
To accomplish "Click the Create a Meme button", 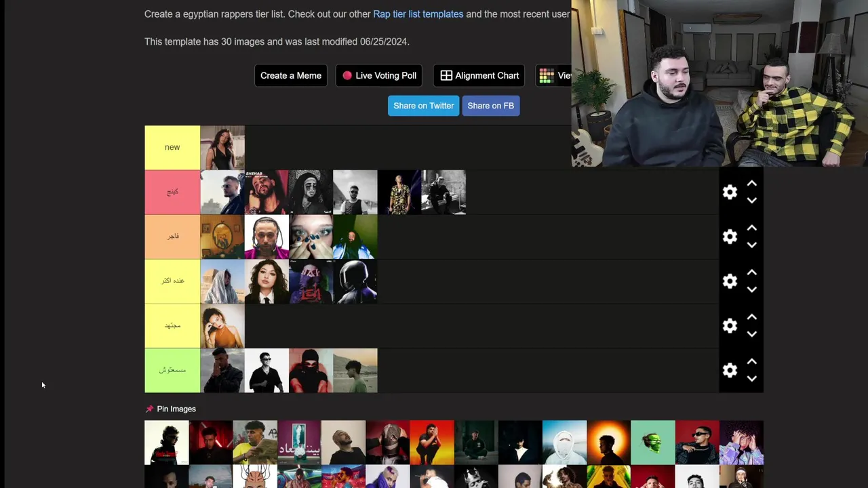I will pos(291,75).
